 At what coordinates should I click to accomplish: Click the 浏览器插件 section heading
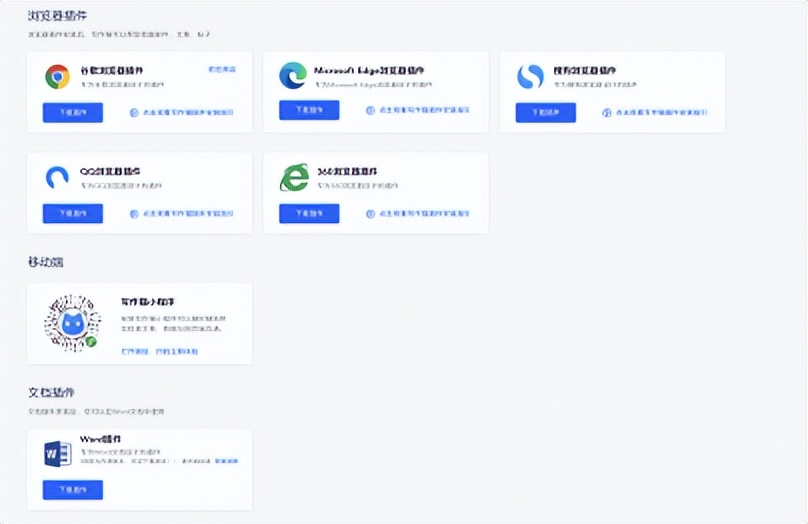57,15
